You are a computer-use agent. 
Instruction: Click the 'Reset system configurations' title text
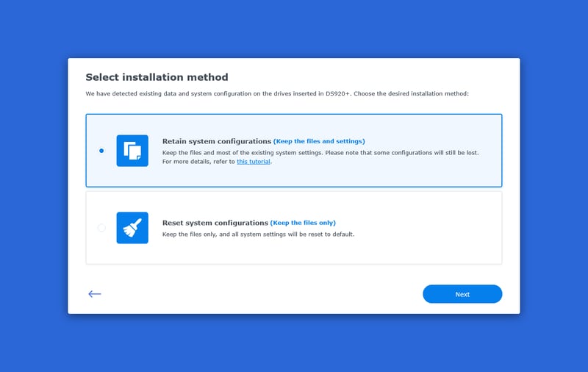215,222
